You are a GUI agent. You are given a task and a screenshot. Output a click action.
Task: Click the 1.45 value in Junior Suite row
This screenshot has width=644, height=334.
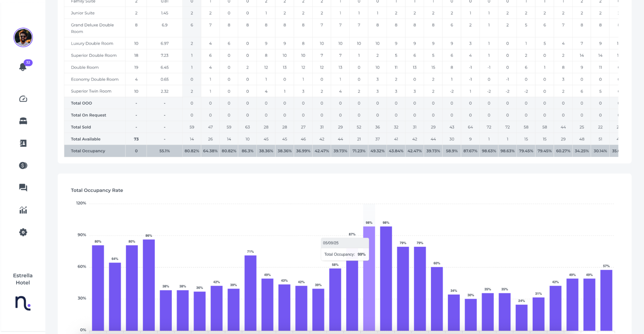164,13
